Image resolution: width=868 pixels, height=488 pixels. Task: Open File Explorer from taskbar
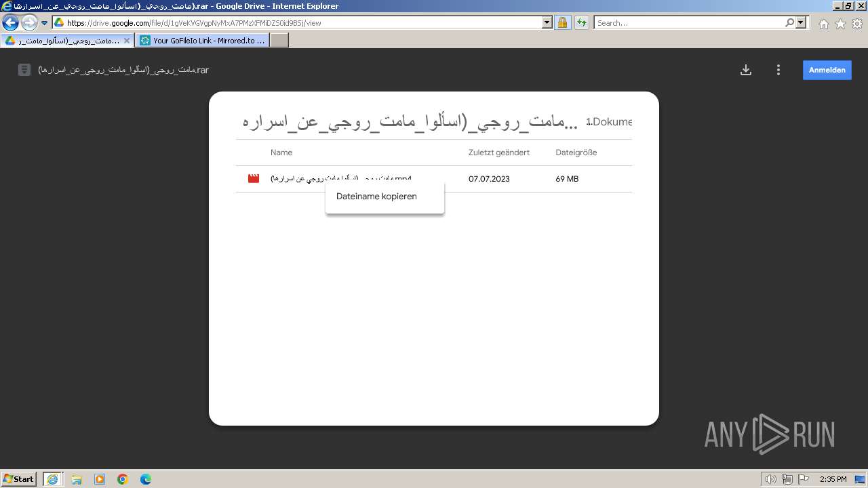77,479
